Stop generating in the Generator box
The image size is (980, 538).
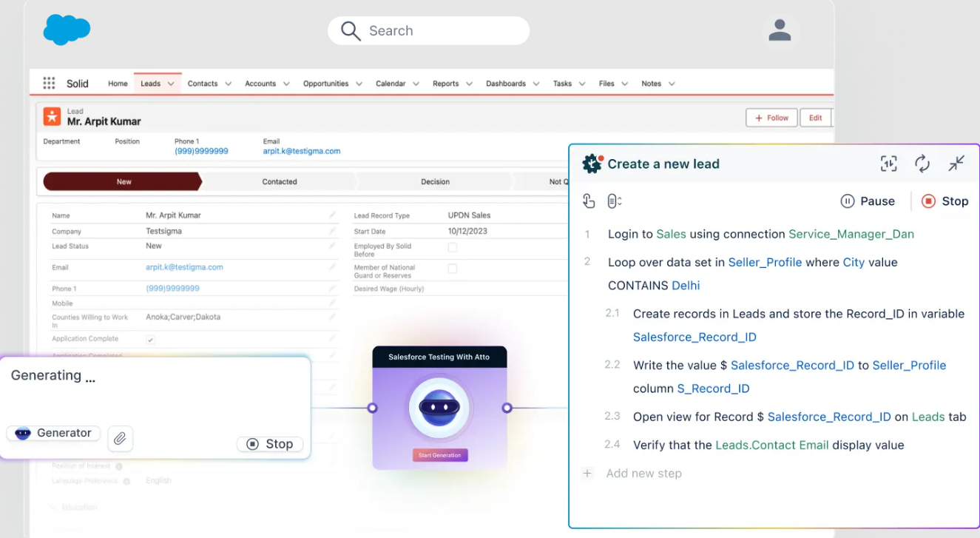coord(270,444)
